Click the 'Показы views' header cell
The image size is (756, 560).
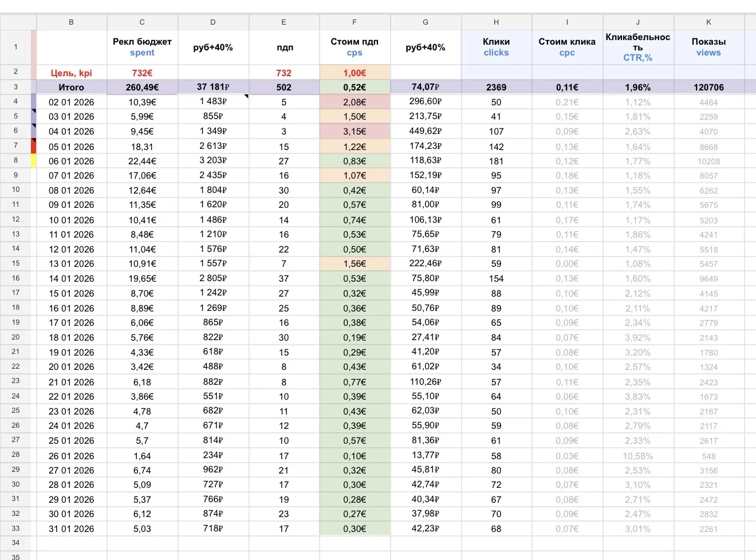(x=708, y=47)
